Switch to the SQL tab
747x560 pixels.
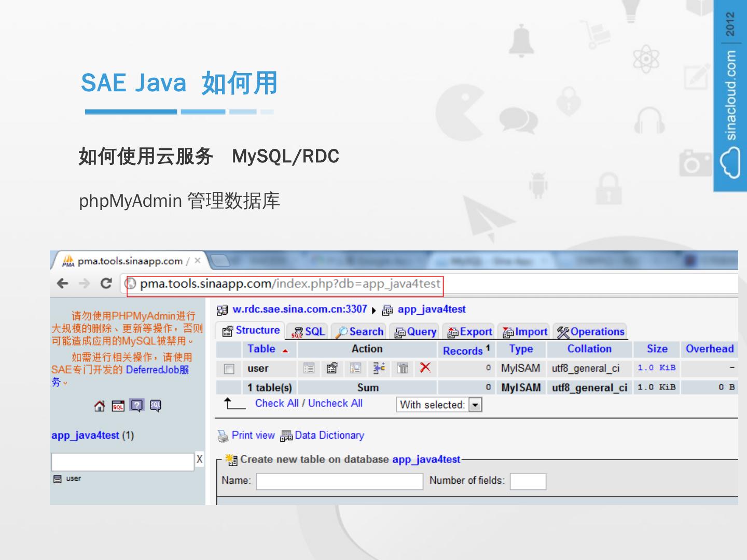[x=309, y=332]
